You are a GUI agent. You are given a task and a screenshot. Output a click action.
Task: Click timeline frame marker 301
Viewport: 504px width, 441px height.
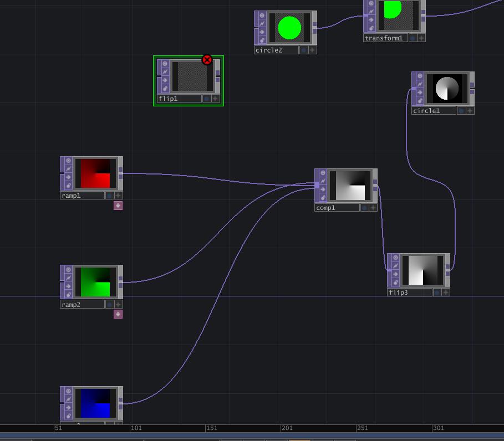tap(438, 428)
